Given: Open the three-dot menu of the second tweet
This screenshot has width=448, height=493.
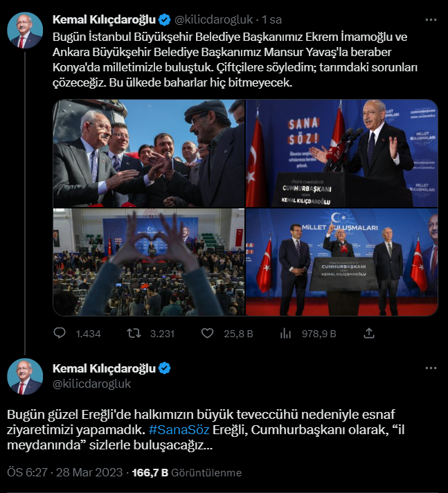Looking at the screenshot, I should pyautogui.click(x=431, y=368).
